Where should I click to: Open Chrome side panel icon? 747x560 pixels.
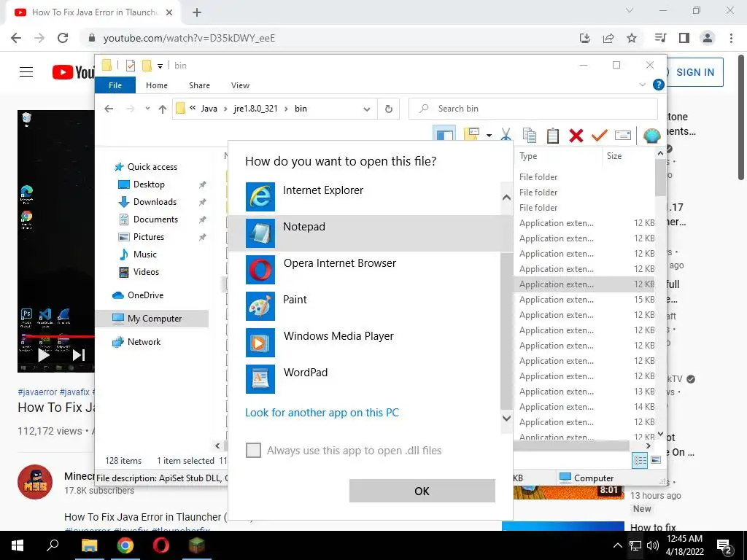(684, 38)
